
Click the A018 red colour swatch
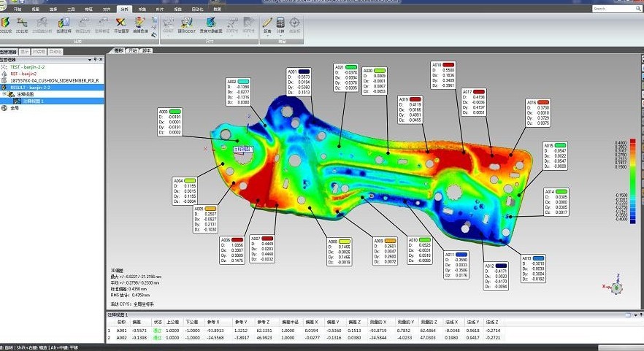(x=448, y=65)
